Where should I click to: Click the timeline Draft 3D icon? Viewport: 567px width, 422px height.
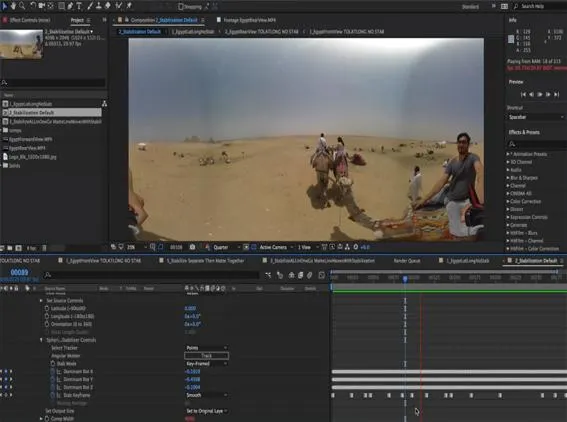(x=280, y=275)
